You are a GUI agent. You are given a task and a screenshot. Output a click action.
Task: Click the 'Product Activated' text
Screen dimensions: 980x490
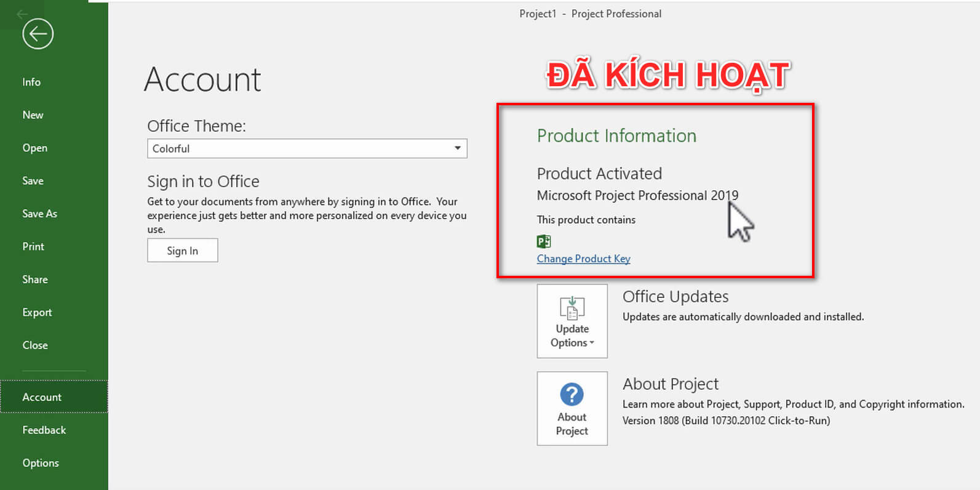click(x=599, y=174)
